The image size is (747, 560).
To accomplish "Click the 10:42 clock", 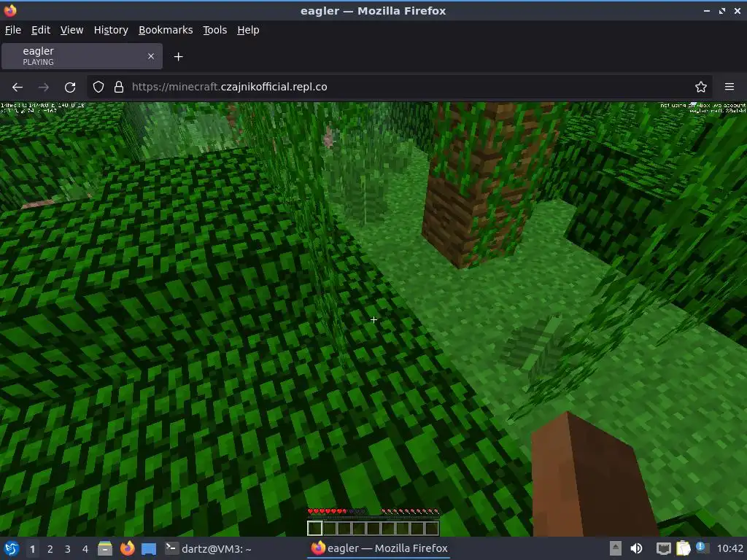I will point(729,548).
